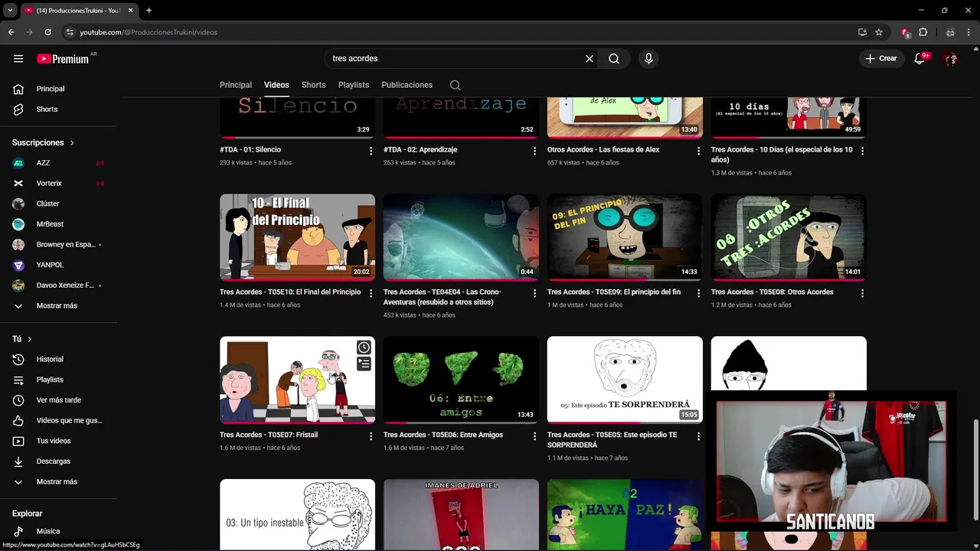
Task: Open options for 10 Días especial video
Action: [x=862, y=152]
